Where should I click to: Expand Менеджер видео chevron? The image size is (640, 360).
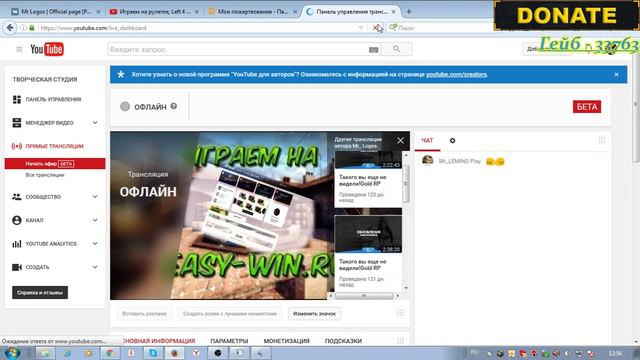coord(95,122)
